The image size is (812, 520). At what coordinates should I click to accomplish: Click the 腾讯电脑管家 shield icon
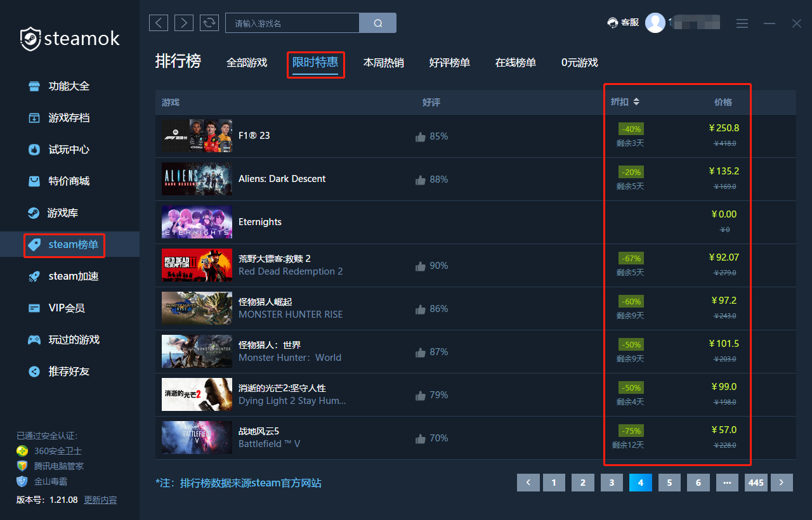[x=22, y=466]
